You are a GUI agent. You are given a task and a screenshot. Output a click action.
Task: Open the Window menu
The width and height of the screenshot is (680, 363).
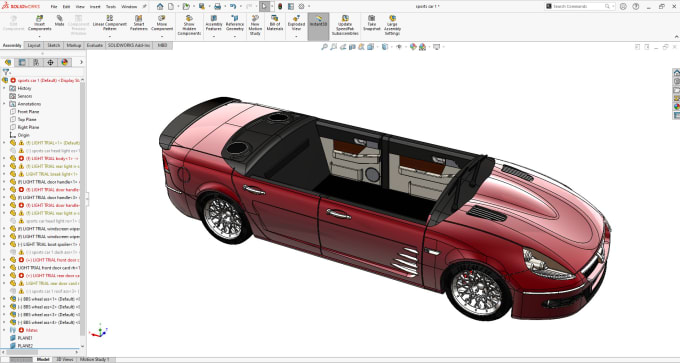[x=129, y=7]
